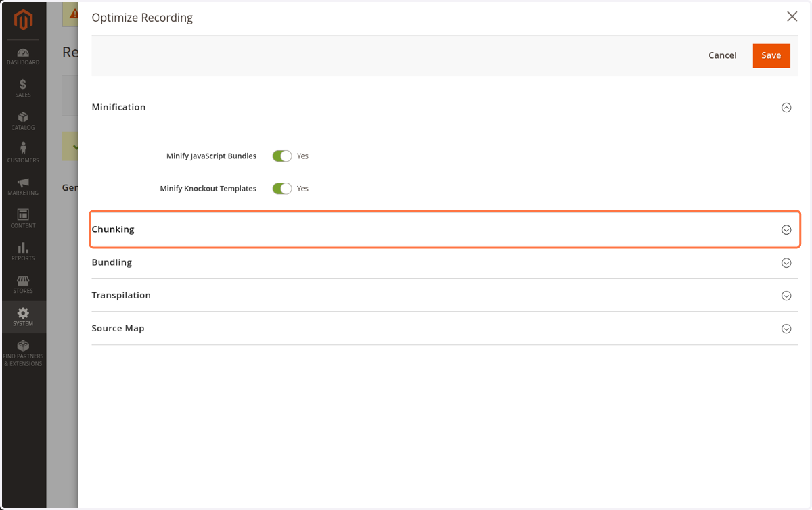Viewport: 812px width, 510px height.
Task: Open the Customers sidebar menu
Action: 23,154
